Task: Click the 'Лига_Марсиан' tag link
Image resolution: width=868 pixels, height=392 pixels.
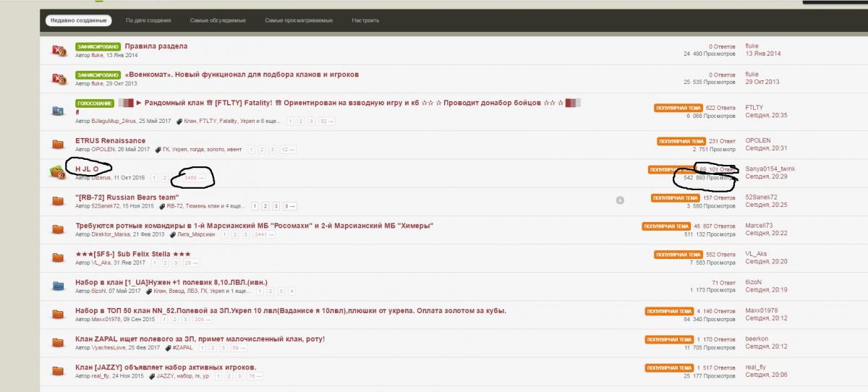Action: pos(196,234)
